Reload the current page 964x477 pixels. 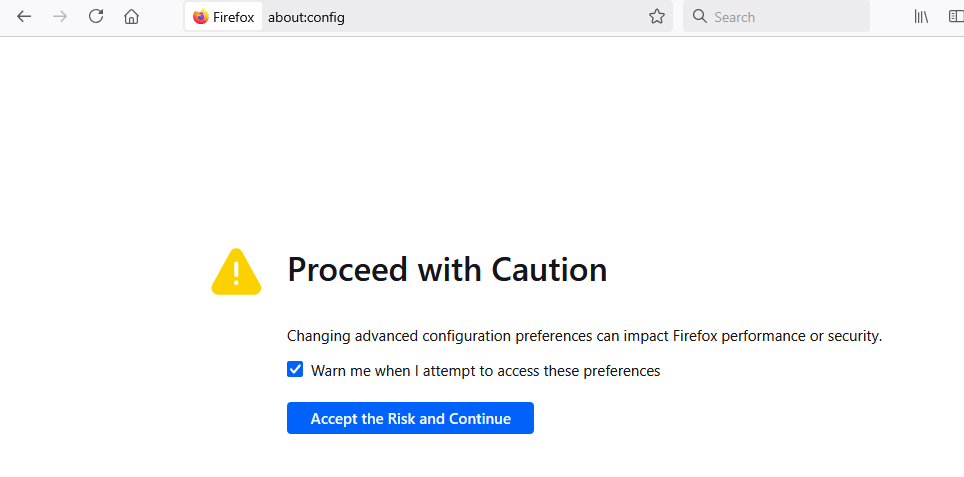pos(96,17)
